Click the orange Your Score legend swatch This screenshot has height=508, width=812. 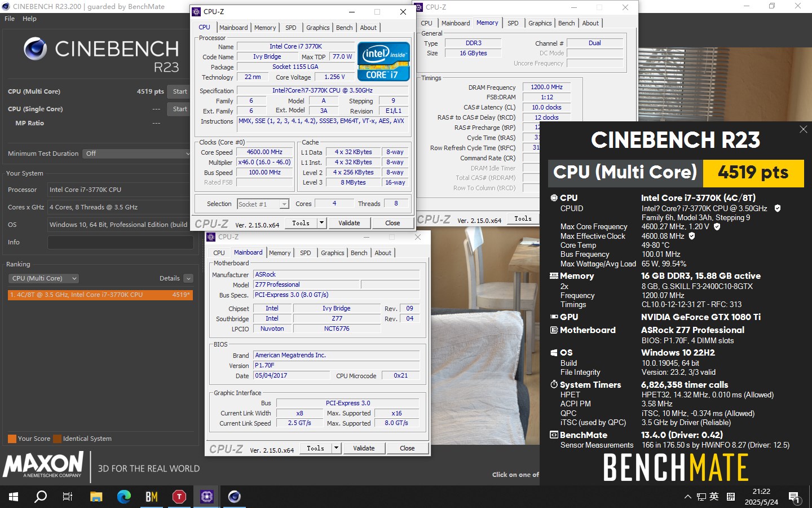(x=12, y=439)
